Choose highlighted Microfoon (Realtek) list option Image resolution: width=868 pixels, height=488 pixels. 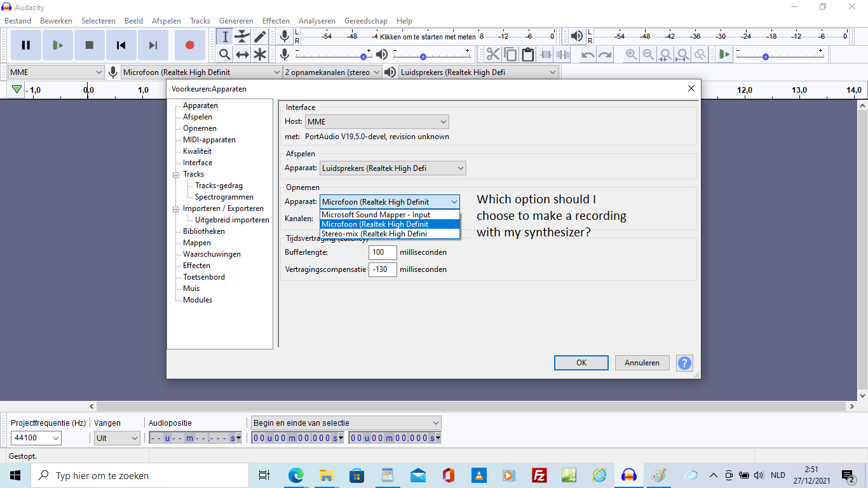[x=390, y=224]
